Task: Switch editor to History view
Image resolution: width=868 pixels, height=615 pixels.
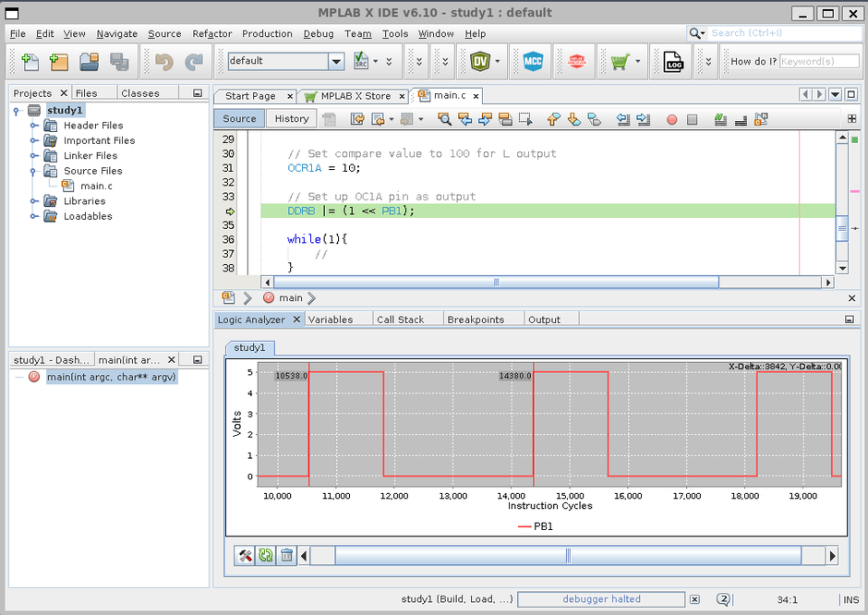Action: coord(292,118)
